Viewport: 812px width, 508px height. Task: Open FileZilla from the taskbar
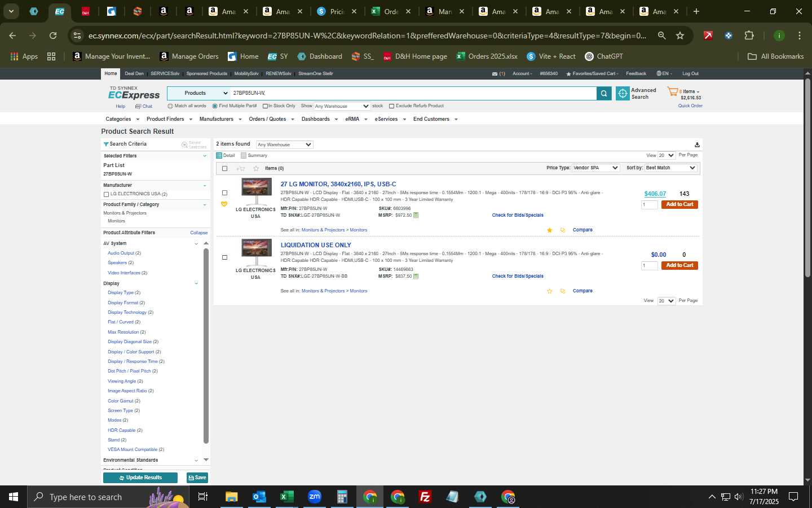tap(425, 497)
